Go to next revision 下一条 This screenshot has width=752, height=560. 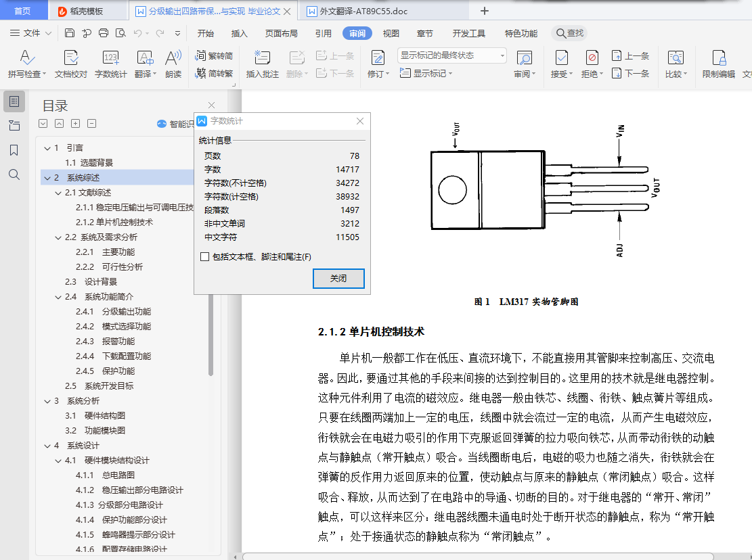click(x=631, y=73)
